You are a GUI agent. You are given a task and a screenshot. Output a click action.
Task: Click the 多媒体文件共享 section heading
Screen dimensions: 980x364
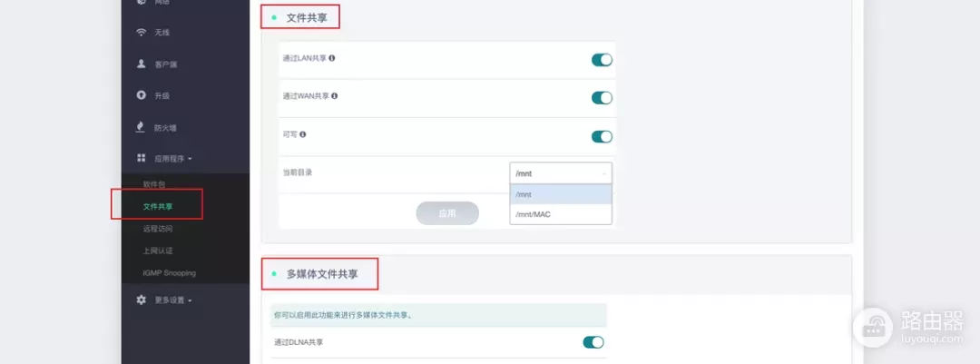[x=322, y=274]
